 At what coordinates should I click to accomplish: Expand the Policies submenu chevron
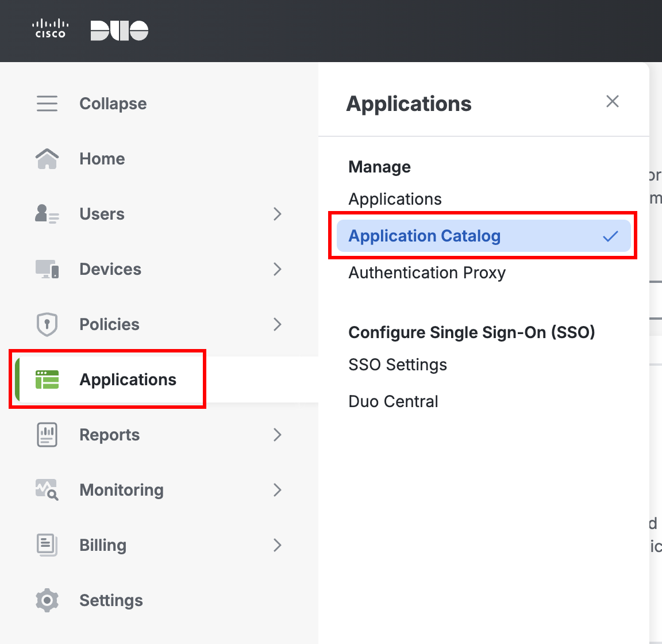click(277, 324)
